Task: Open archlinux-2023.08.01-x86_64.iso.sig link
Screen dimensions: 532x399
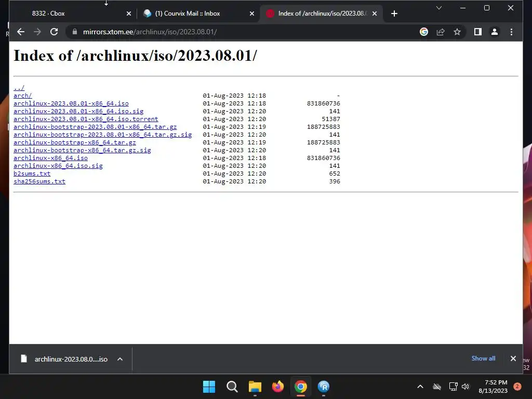Action: (78, 111)
